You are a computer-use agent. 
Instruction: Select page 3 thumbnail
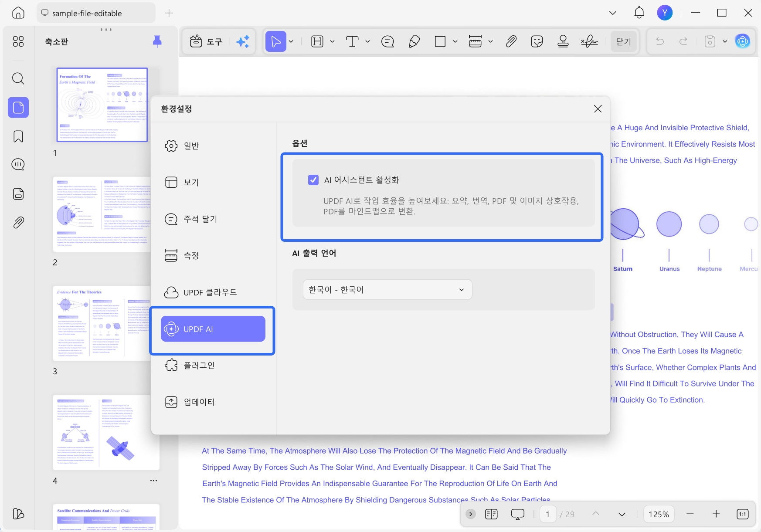[102, 323]
